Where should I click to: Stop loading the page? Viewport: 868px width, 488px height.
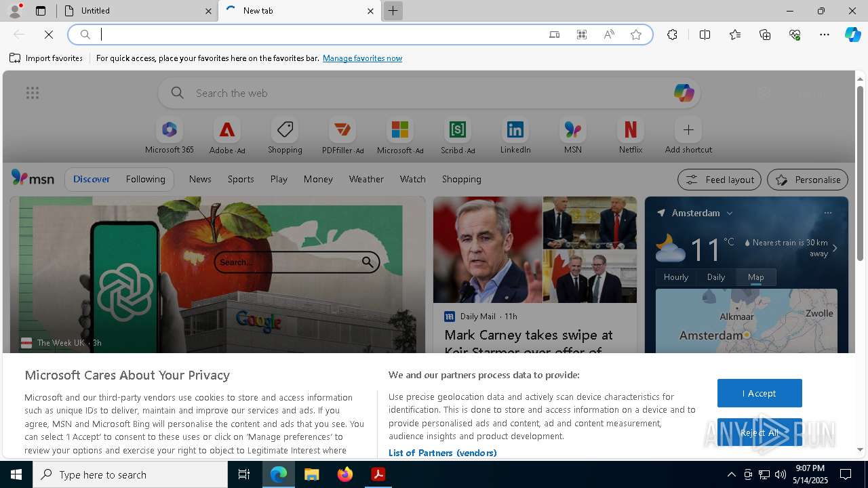click(x=49, y=35)
